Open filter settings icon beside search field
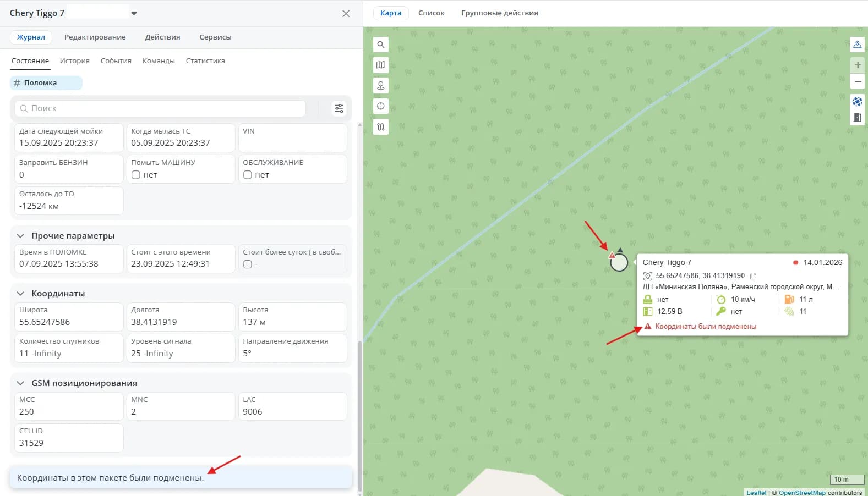 point(339,108)
